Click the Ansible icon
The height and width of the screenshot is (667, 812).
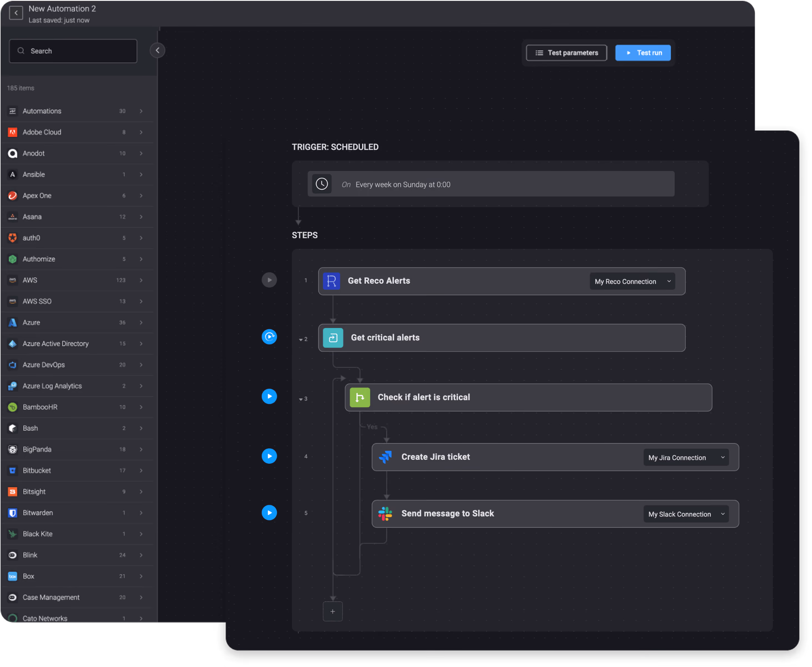pyautogui.click(x=13, y=175)
